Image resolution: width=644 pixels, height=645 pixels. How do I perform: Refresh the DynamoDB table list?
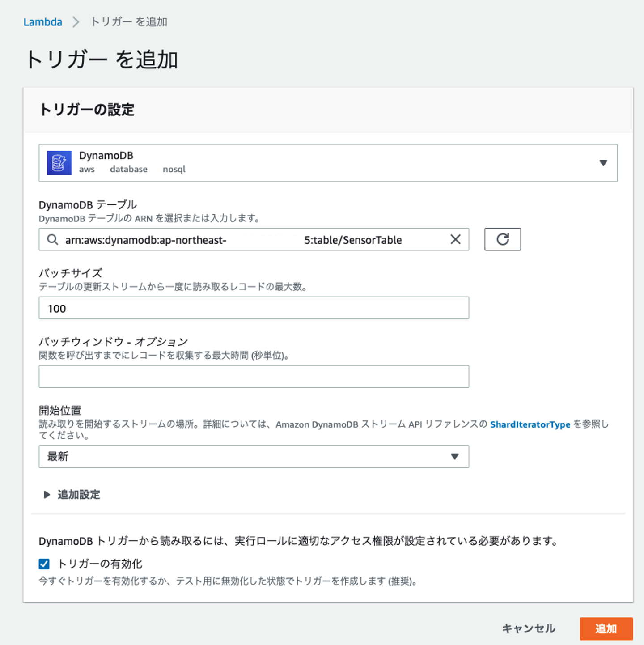(x=503, y=239)
